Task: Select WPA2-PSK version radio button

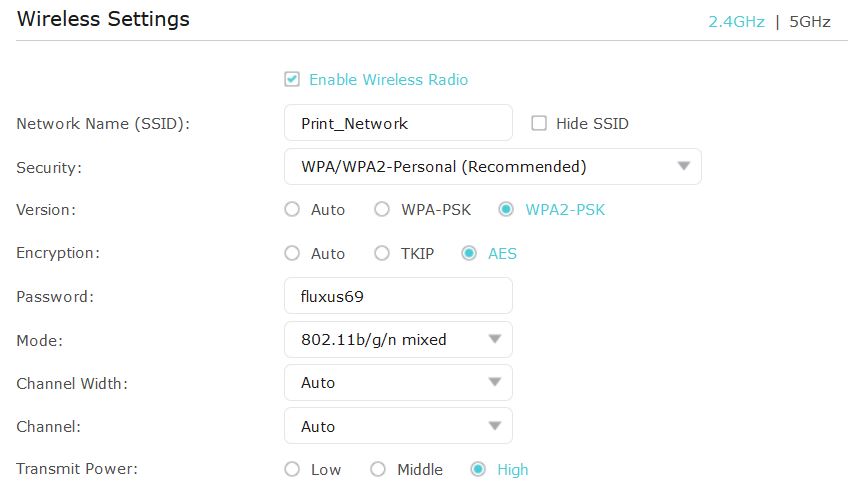Action: pyautogui.click(x=506, y=209)
